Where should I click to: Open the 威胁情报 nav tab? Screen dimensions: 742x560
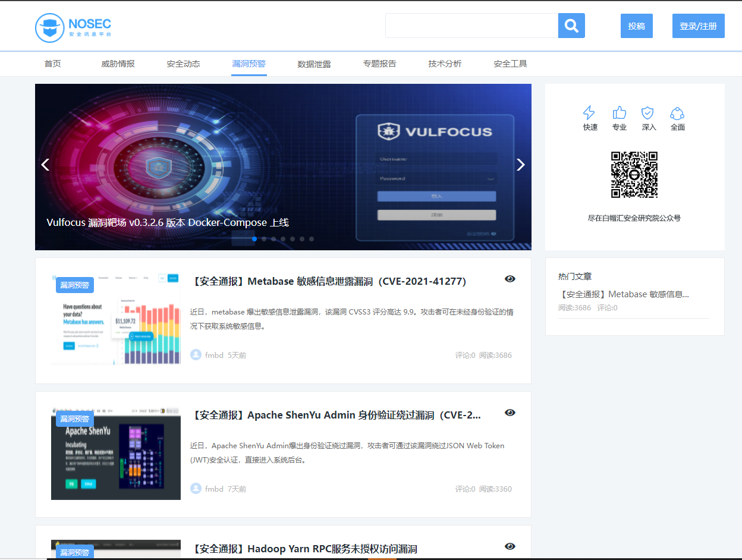(x=118, y=64)
